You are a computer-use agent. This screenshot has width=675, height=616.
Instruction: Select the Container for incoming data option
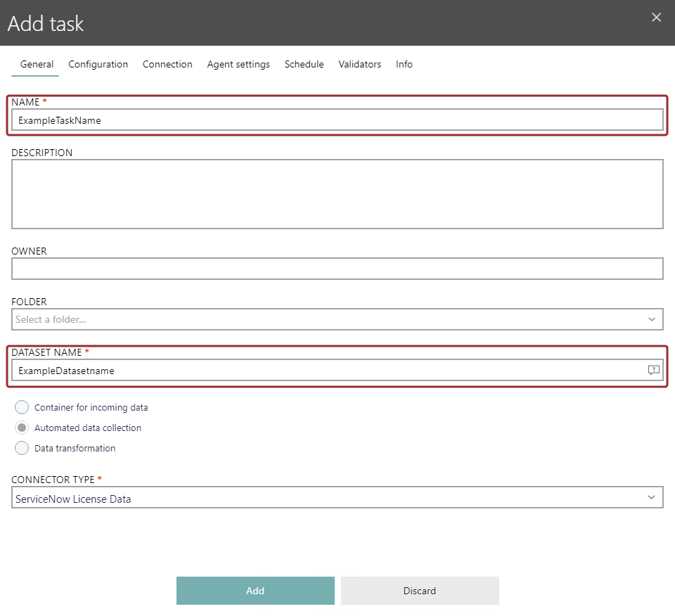pyautogui.click(x=21, y=407)
